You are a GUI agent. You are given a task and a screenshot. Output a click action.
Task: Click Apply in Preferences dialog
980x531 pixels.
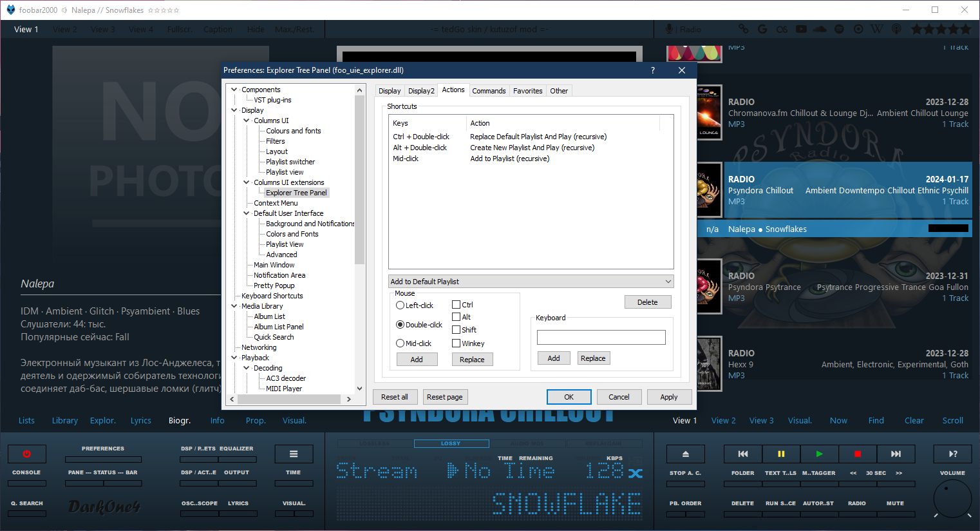click(x=669, y=397)
